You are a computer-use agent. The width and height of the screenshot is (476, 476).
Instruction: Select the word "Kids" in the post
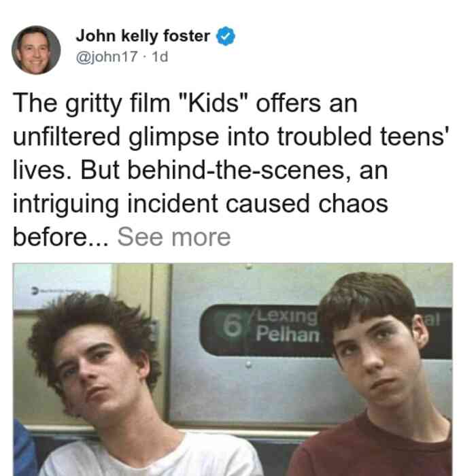click(214, 104)
